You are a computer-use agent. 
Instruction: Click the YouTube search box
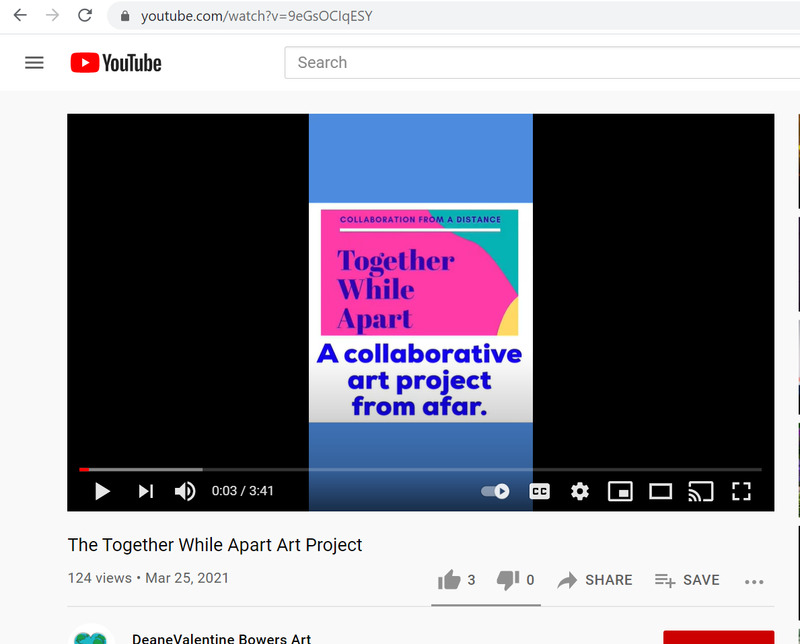coord(540,62)
